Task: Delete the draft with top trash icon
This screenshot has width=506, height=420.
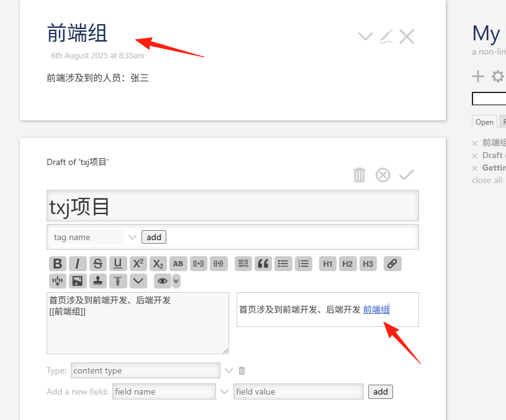Action: [359, 175]
